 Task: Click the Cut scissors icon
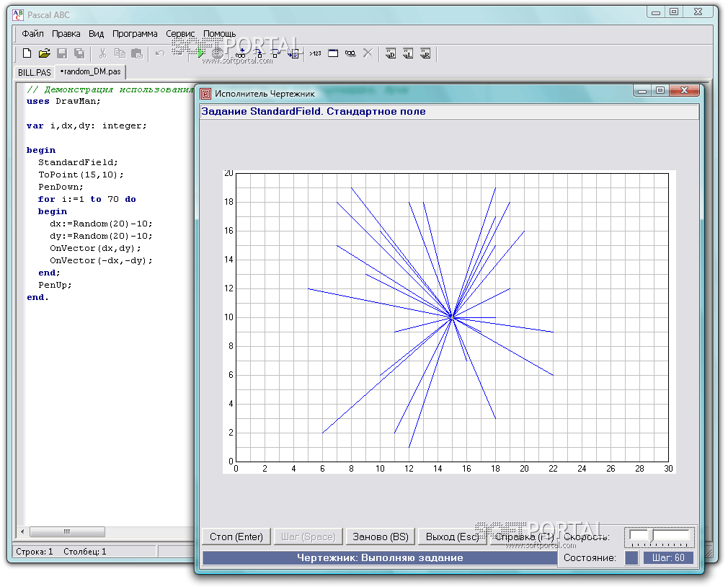(102, 53)
